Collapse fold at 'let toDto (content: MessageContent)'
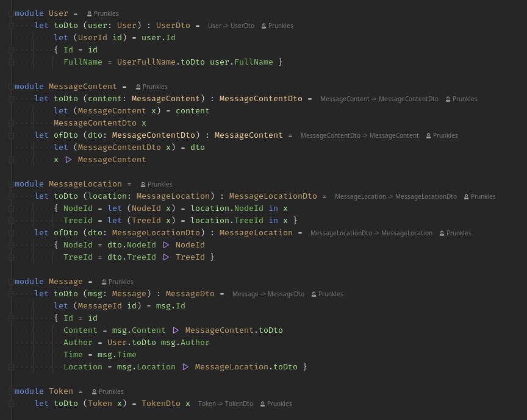 click(x=11, y=99)
